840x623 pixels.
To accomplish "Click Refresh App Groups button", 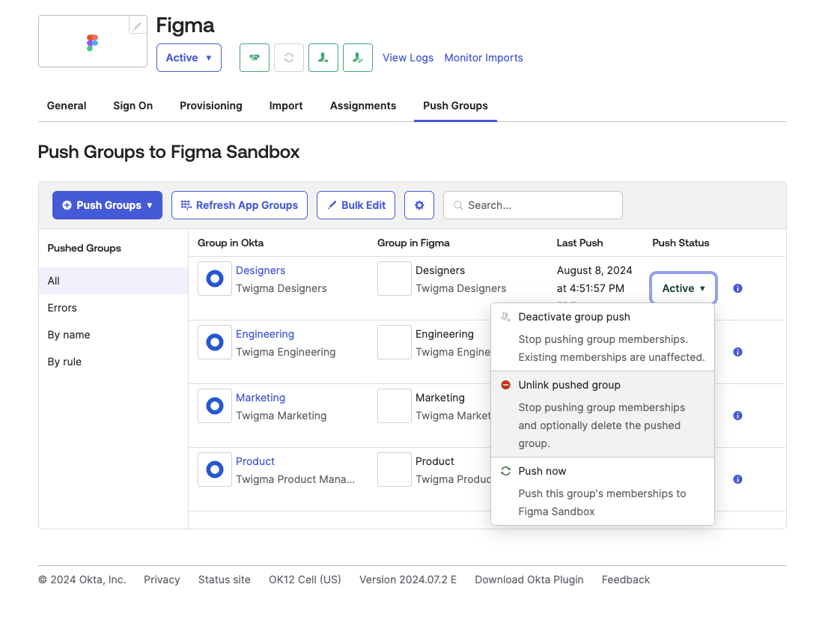I will (x=240, y=205).
